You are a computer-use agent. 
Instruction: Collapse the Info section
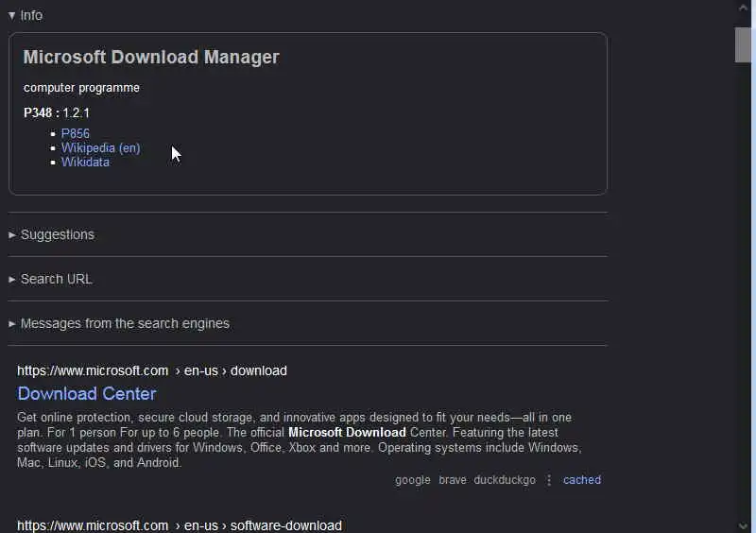click(26, 15)
